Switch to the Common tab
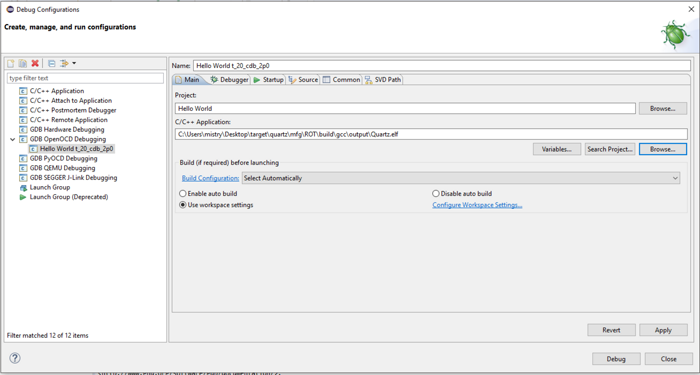The width and height of the screenshot is (700, 375). (x=342, y=80)
